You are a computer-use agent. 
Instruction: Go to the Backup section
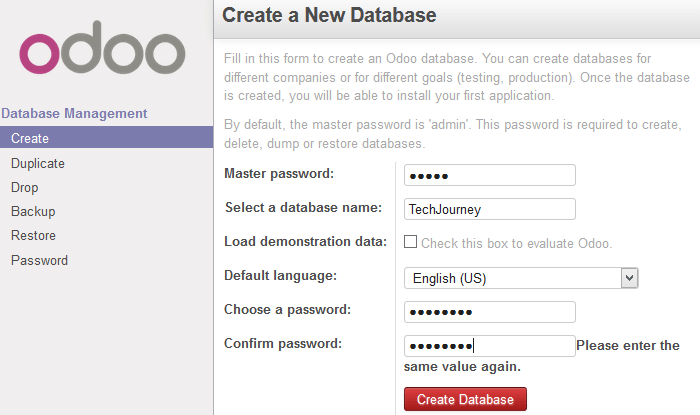click(33, 211)
